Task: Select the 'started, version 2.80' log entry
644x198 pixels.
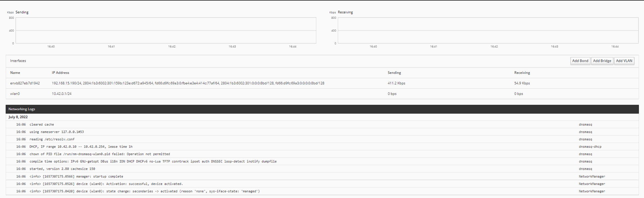Action: [x=62, y=169]
